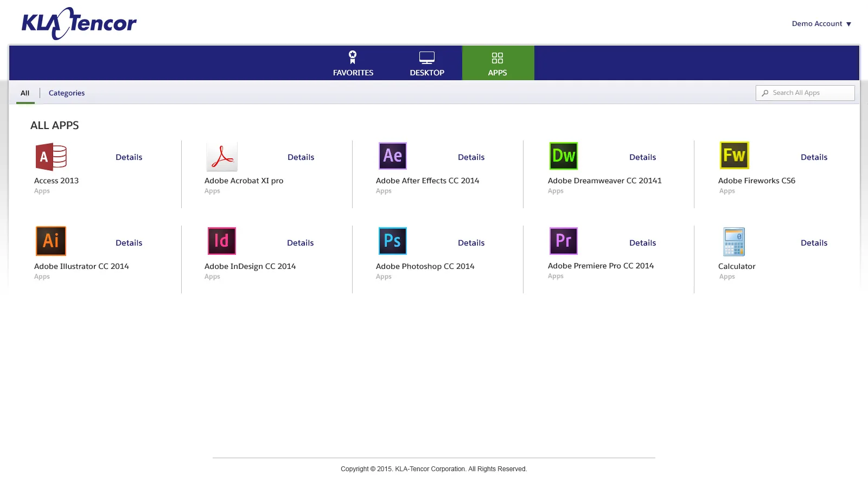Image resolution: width=868 pixels, height=488 pixels.
Task: Click the "Access 2013" app name
Action: point(56,181)
